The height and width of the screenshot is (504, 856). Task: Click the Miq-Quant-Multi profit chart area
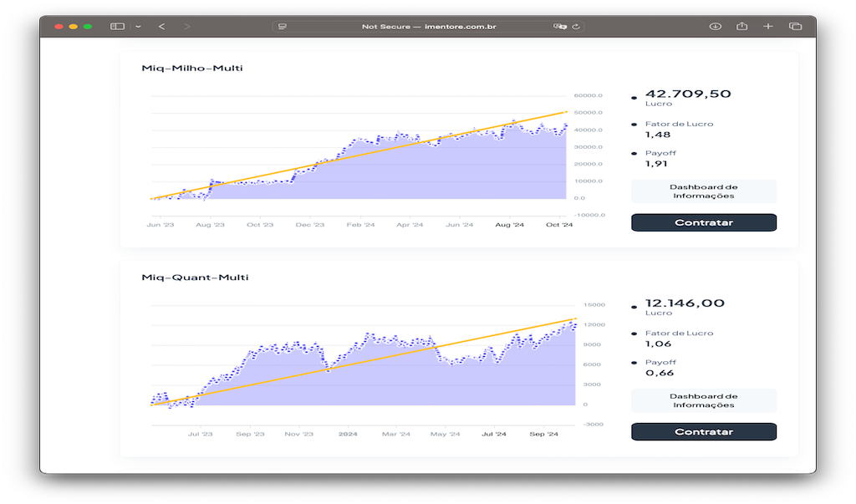363,364
